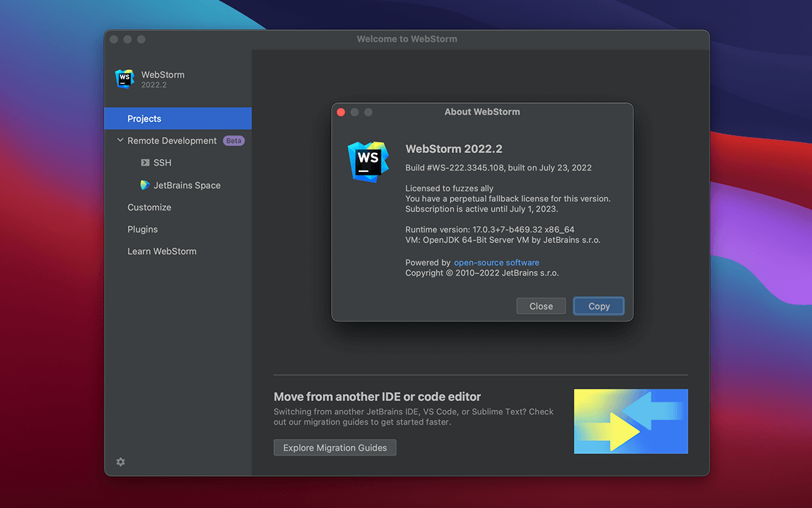Image resolution: width=812 pixels, height=508 pixels.
Task: Click Explore Migration Guides button
Action: coord(335,448)
